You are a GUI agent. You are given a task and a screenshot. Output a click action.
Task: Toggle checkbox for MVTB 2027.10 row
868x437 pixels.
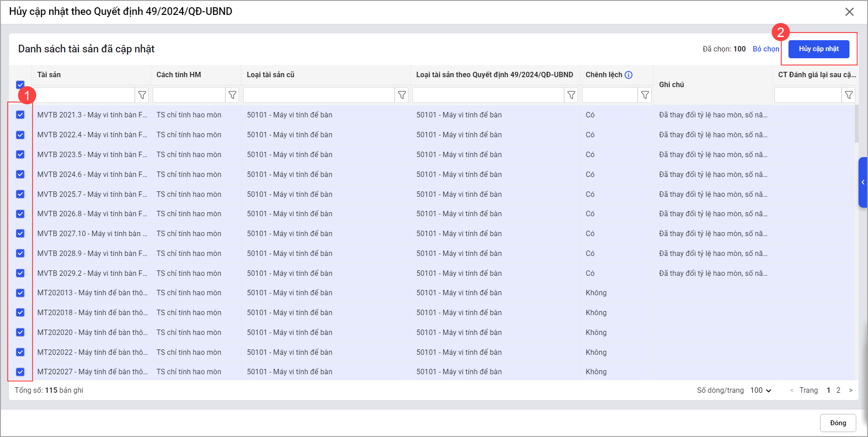[x=20, y=233]
